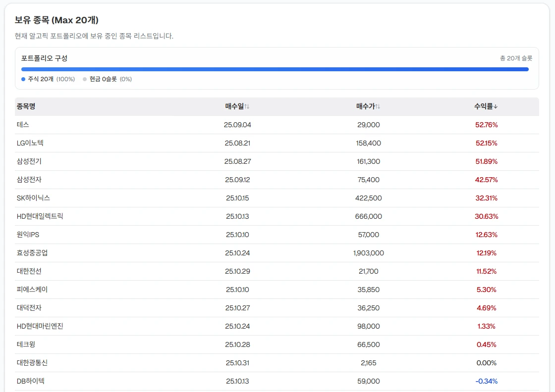Open HD현대일렉트릭 holding details
This screenshot has width=555, height=392.
40,216
